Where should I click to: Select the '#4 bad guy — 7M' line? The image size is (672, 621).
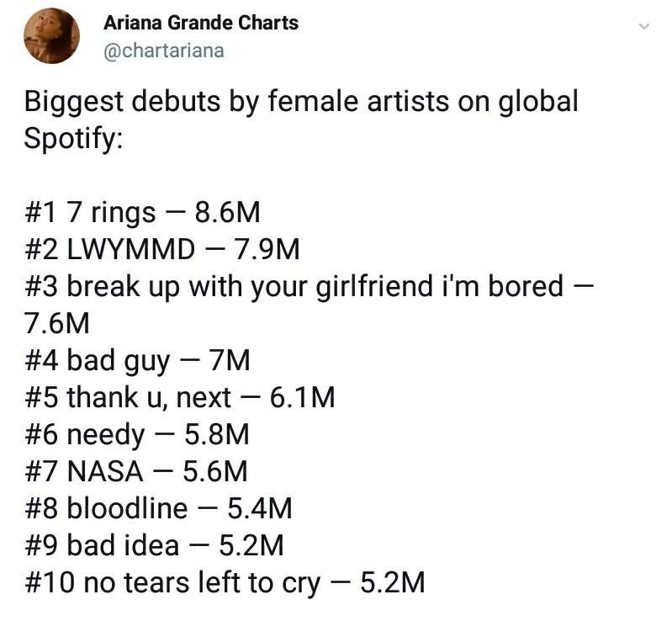pos(137,361)
